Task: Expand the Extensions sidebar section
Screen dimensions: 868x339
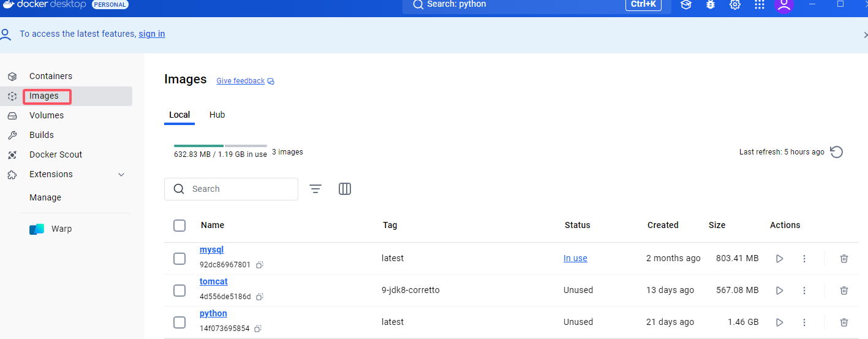Action: [x=121, y=175]
